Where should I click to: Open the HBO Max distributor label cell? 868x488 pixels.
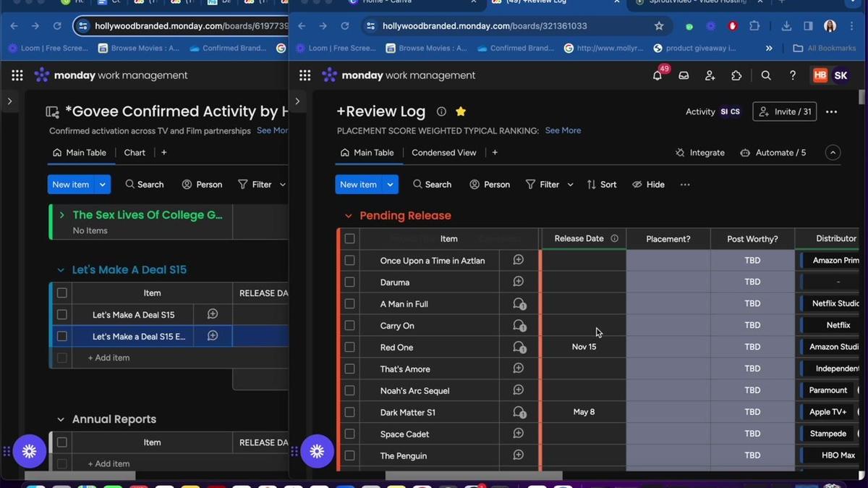click(x=830, y=455)
